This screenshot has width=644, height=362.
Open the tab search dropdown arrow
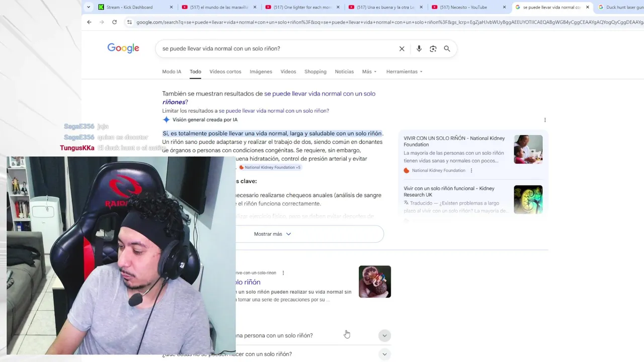(x=89, y=7)
